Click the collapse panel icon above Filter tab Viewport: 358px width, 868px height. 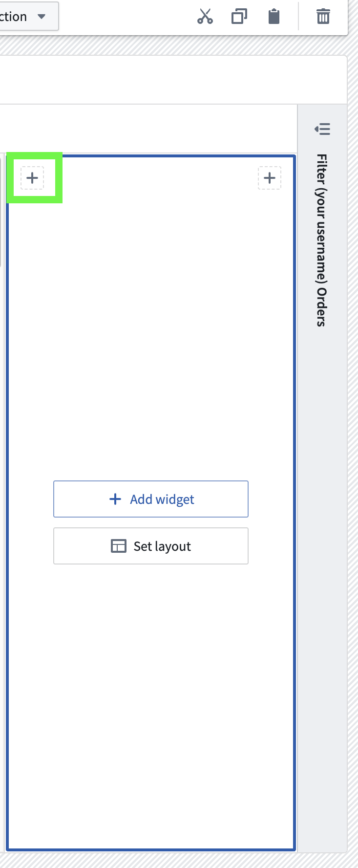(x=323, y=129)
